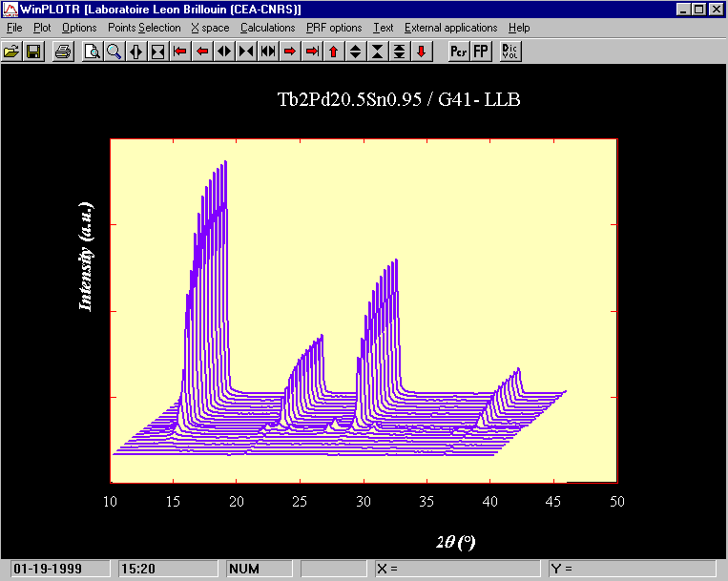Viewport: 728px width, 581px height.
Task: Click the Intensity (a.u.) axis label
Action: pyautogui.click(x=86, y=257)
